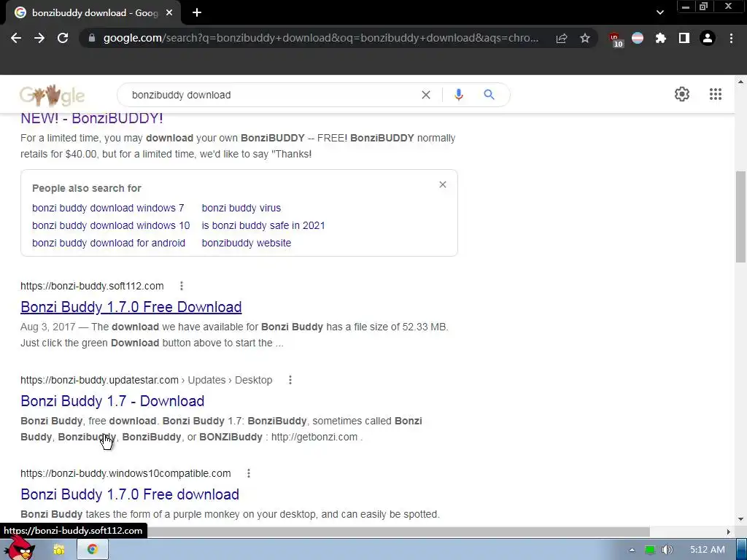Open the Chrome profile avatar
The height and width of the screenshot is (560, 747).
708,38
